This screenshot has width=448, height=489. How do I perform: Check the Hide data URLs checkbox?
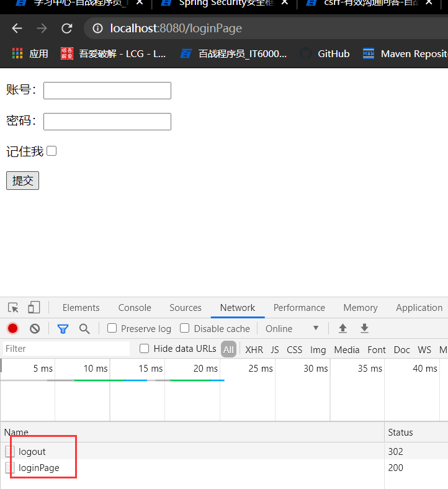[144, 348]
